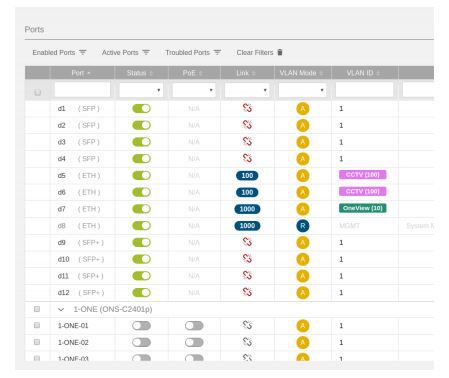The image size is (449, 378).
Task: Check the select-all checkbox in filter row
Action: point(38,92)
